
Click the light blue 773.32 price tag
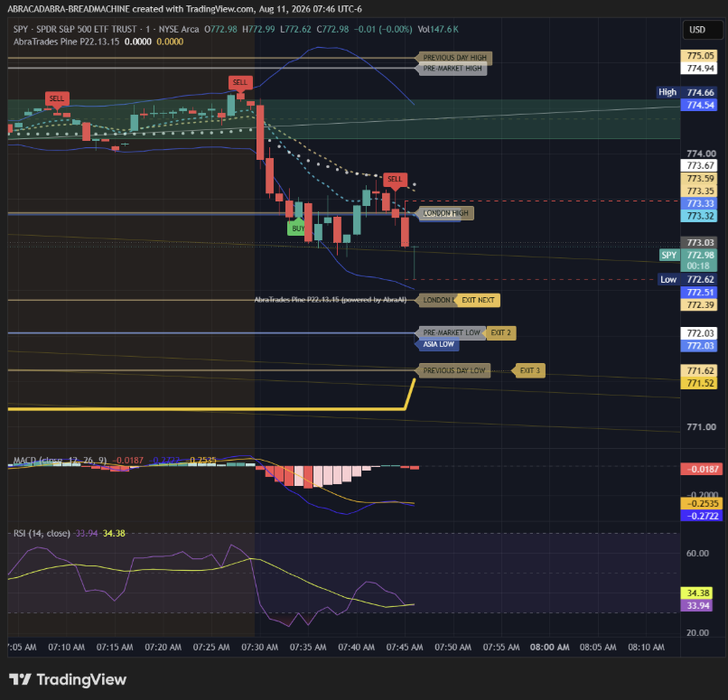coord(699,216)
